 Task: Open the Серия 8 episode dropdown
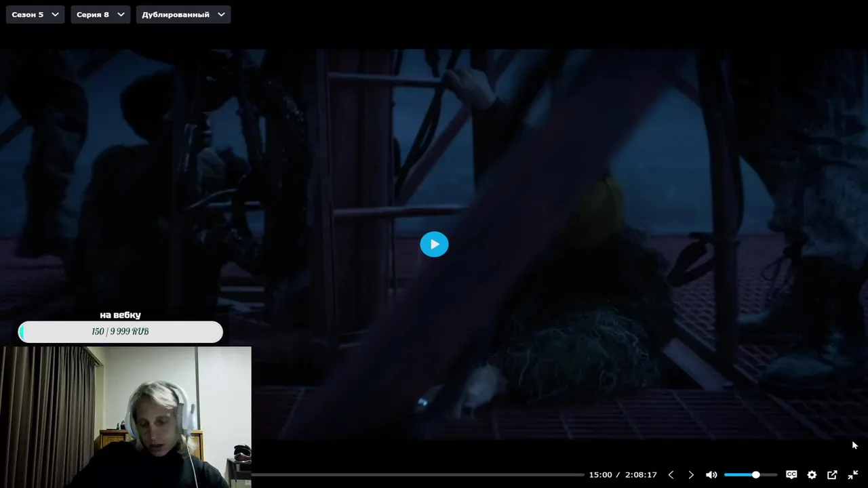(x=100, y=14)
